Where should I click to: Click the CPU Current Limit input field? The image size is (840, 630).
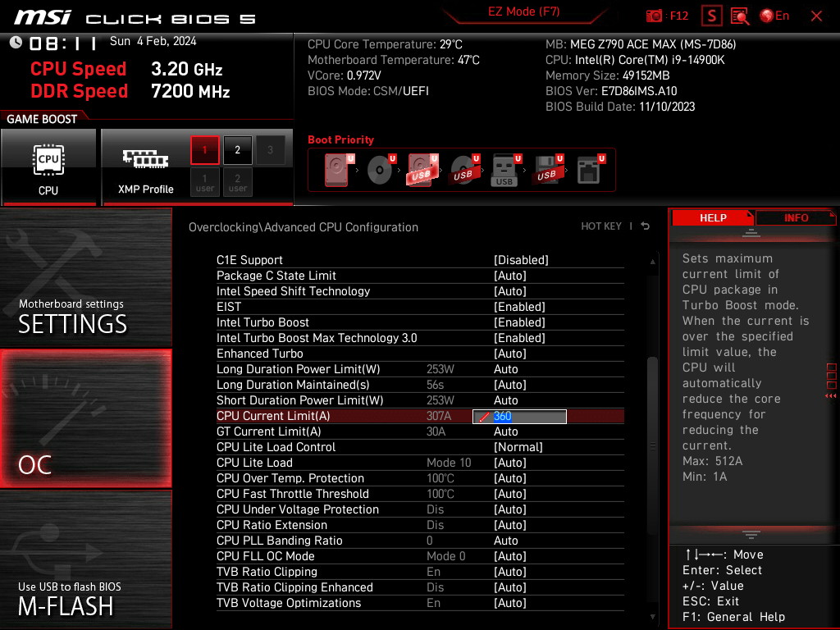point(519,416)
